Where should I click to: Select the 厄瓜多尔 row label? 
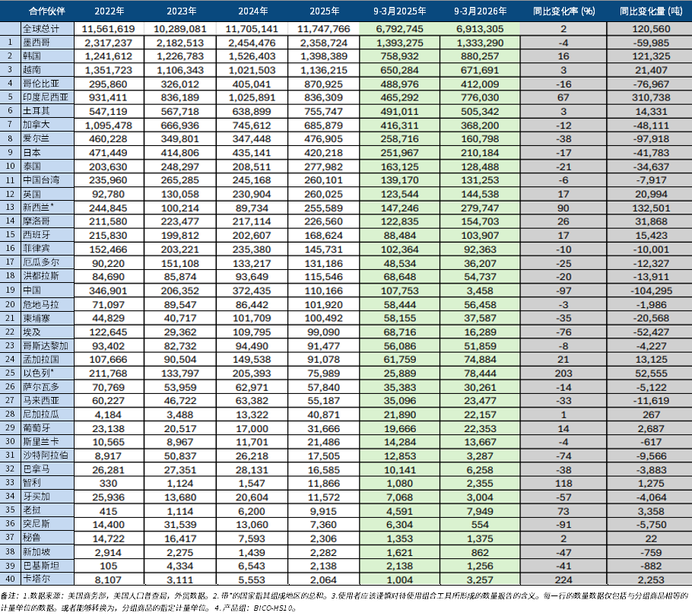point(40,262)
